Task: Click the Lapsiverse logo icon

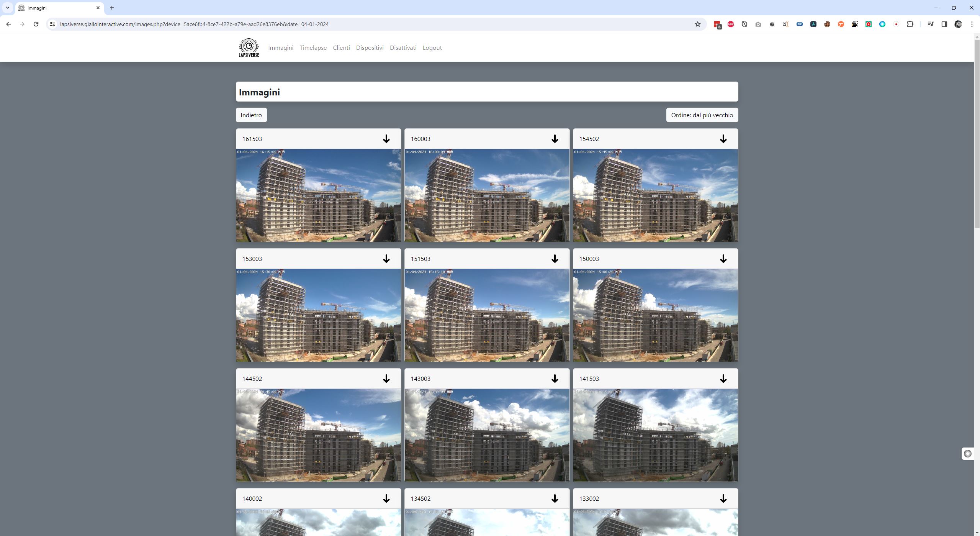Action: (248, 47)
